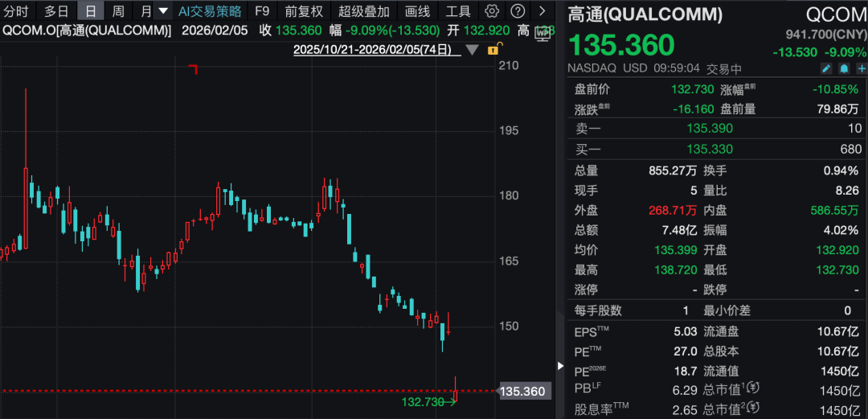Image resolution: width=868 pixels, height=419 pixels.
Task: Click the 交易中 trading status
Action: click(723, 68)
